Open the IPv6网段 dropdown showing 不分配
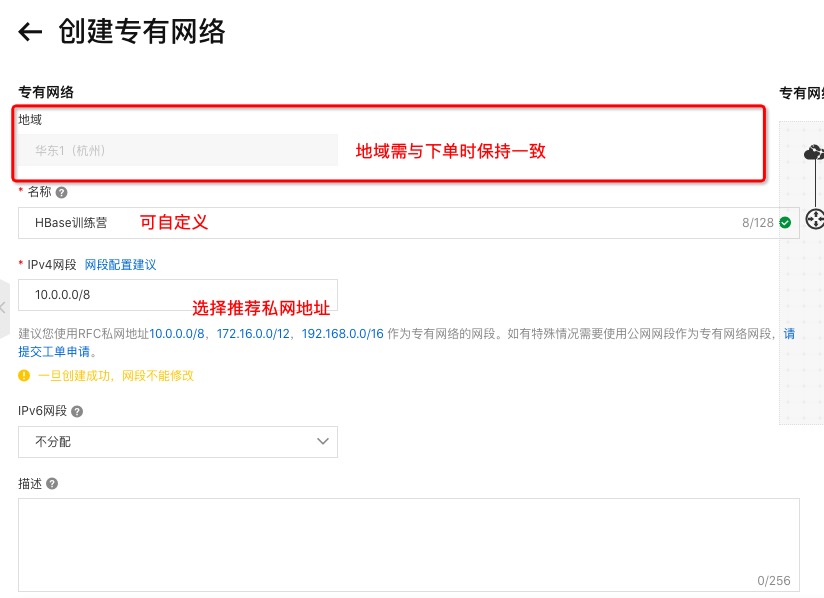Viewport: 824px width, 598px height. (178, 441)
